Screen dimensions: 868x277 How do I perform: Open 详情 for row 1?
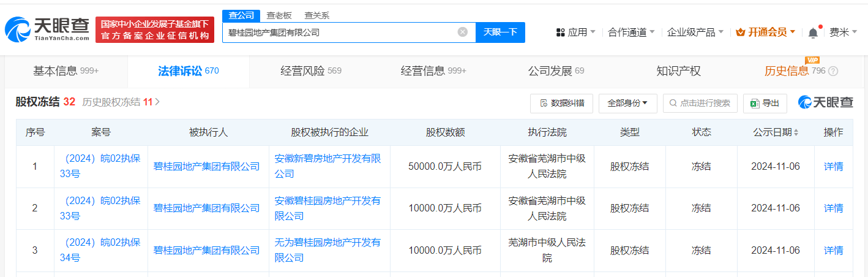[x=833, y=167]
